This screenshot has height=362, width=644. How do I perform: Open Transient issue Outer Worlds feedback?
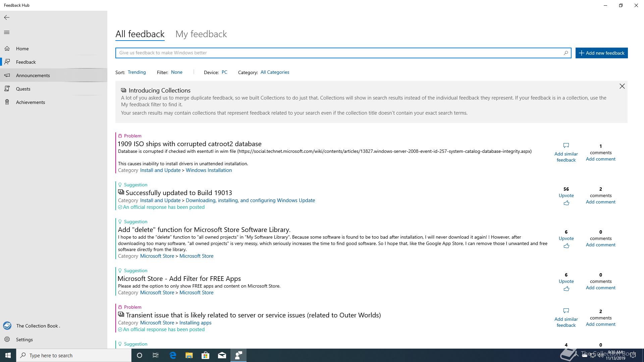point(253,315)
